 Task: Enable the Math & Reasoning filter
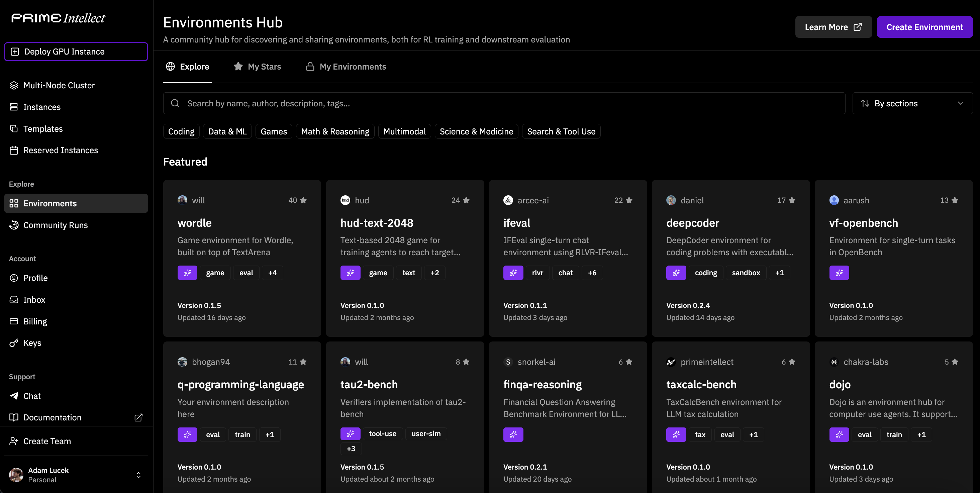pyautogui.click(x=335, y=131)
